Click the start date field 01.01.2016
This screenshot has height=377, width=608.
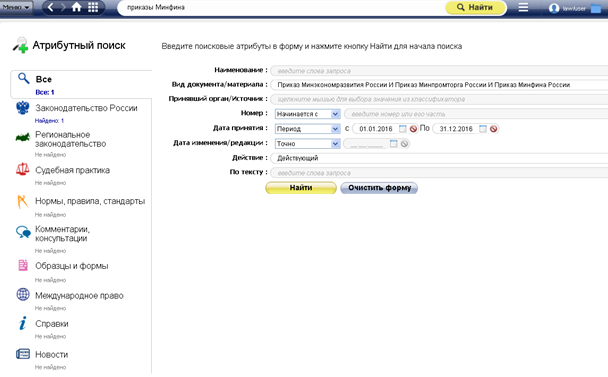click(376, 129)
